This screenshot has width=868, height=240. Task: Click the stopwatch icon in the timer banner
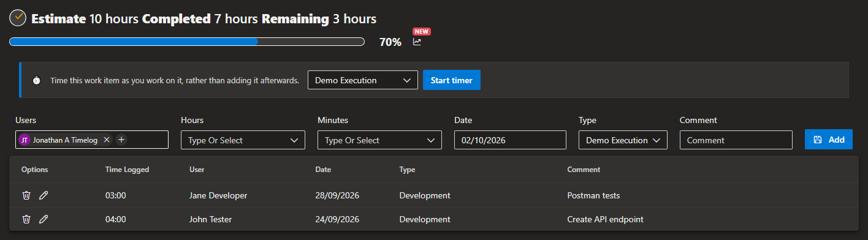click(37, 80)
